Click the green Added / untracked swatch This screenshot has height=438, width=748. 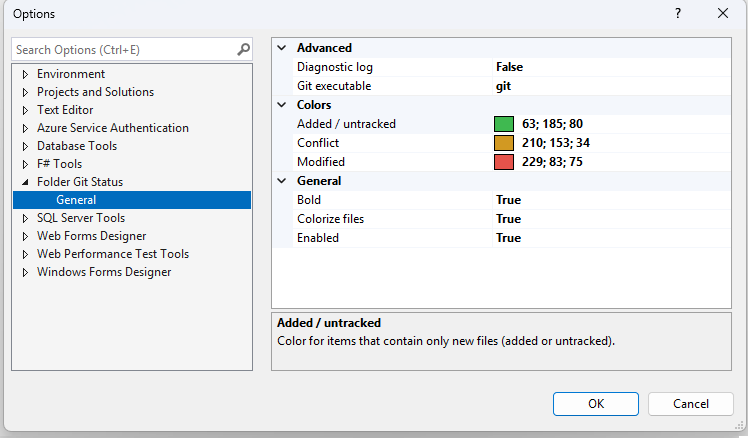tap(504, 124)
